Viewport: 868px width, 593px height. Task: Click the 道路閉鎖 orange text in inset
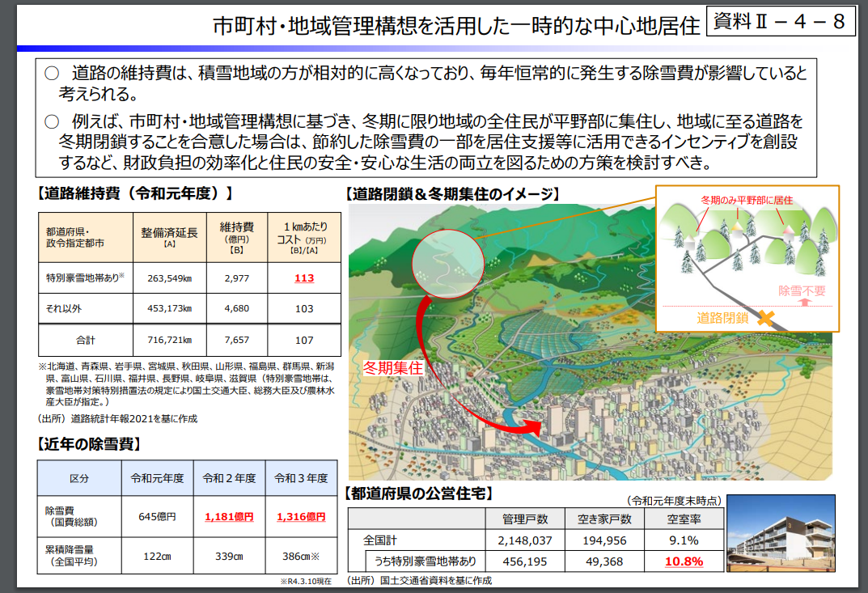(x=722, y=318)
